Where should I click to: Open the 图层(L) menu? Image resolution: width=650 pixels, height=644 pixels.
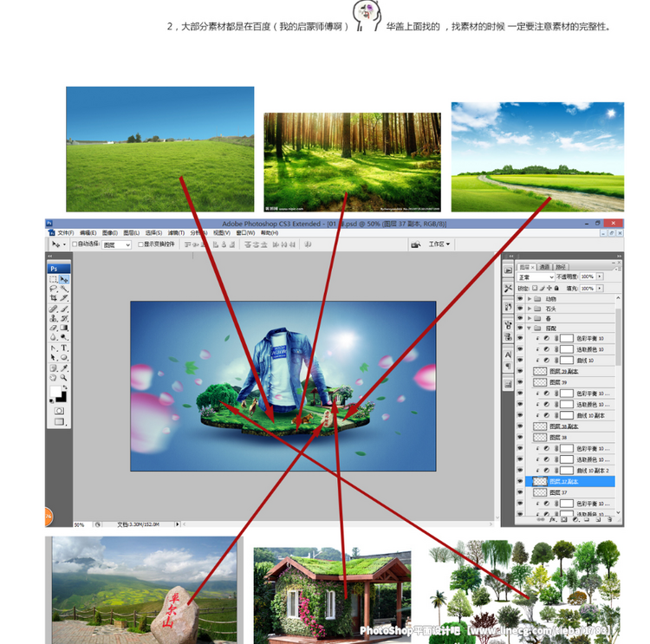click(132, 233)
